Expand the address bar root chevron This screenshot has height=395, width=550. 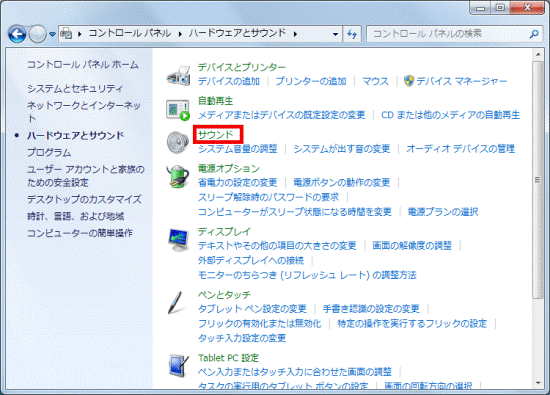80,34
